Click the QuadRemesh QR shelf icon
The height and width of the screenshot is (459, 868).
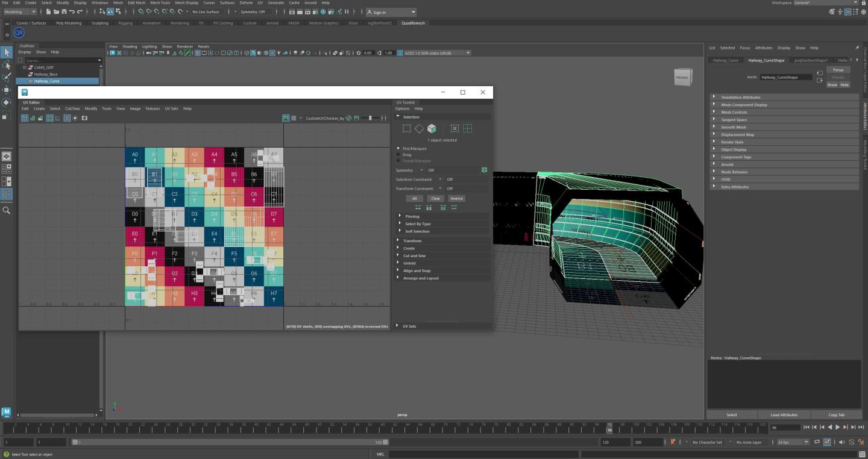(19, 33)
